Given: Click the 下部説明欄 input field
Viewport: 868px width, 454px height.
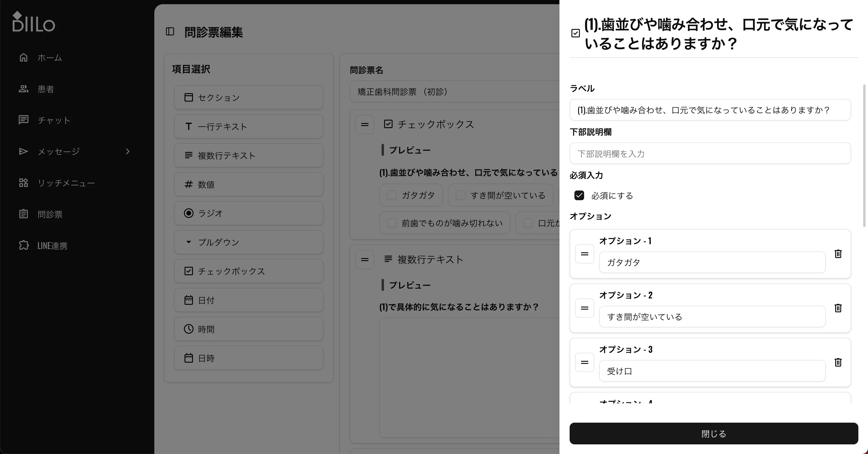Looking at the screenshot, I should coord(710,153).
